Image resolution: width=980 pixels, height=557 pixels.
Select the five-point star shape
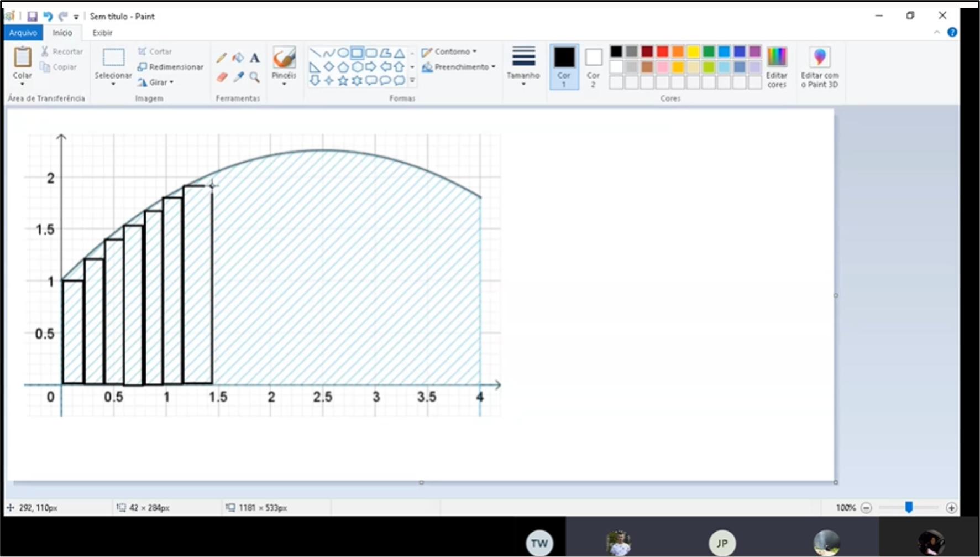(343, 81)
